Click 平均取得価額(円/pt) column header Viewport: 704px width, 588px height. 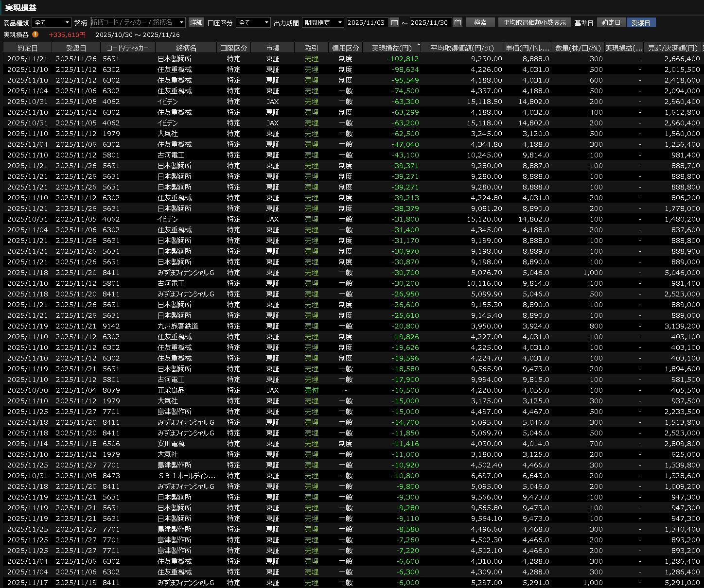tap(462, 48)
